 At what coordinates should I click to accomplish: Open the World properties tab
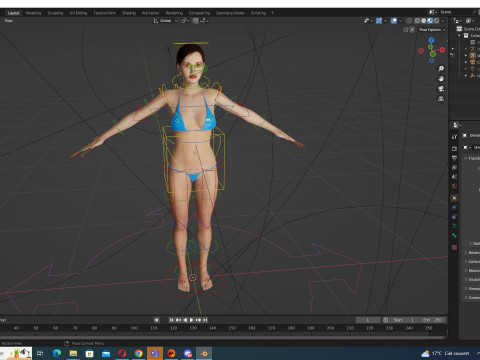454,186
